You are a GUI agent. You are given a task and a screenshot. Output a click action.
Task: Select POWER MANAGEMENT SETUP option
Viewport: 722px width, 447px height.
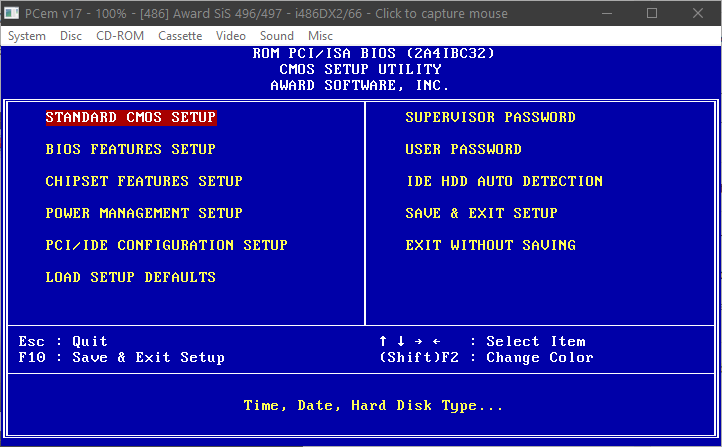[144, 213]
